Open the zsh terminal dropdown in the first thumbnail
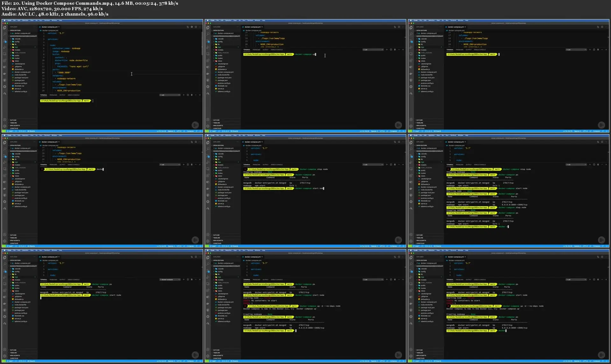Image resolution: width=611 pixels, height=364 pixels. [x=170, y=95]
